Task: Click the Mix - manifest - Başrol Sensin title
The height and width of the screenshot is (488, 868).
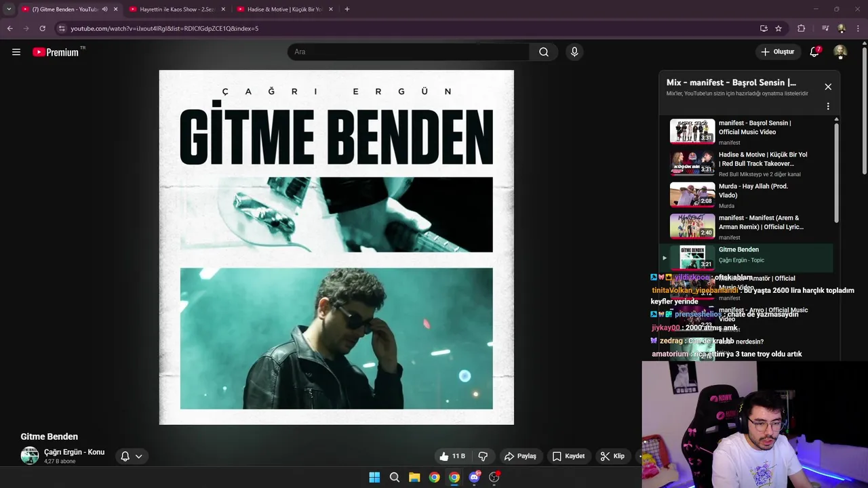Action: pos(731,83)
